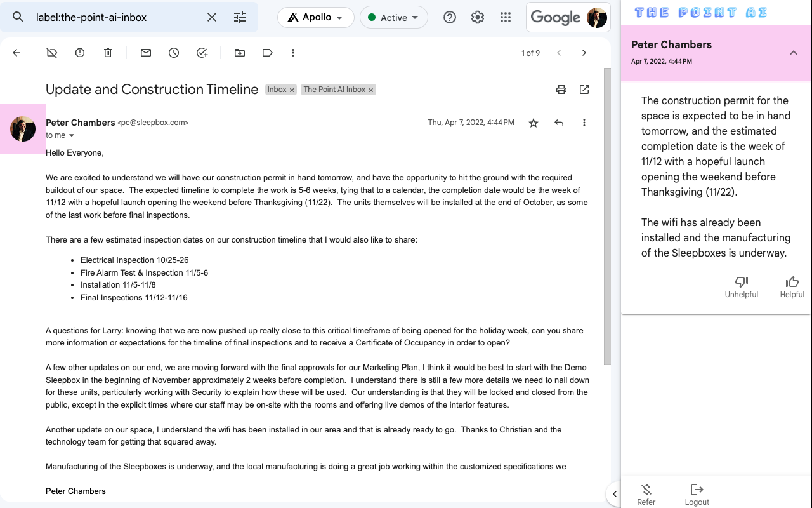Screen dimensions: 812x508
Task: Open toolbar more options menu
Action: pos(293,53)
